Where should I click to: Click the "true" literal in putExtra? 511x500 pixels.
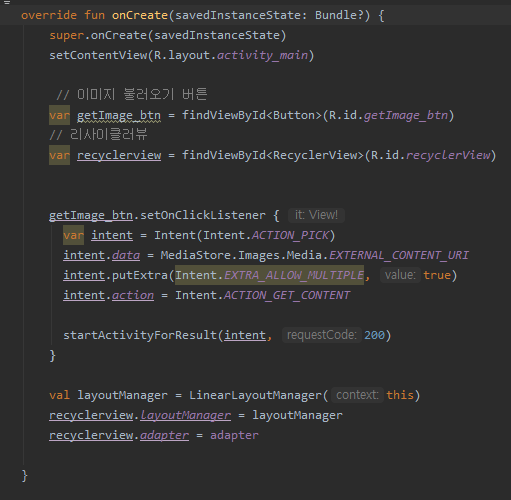tap(437, 275)
